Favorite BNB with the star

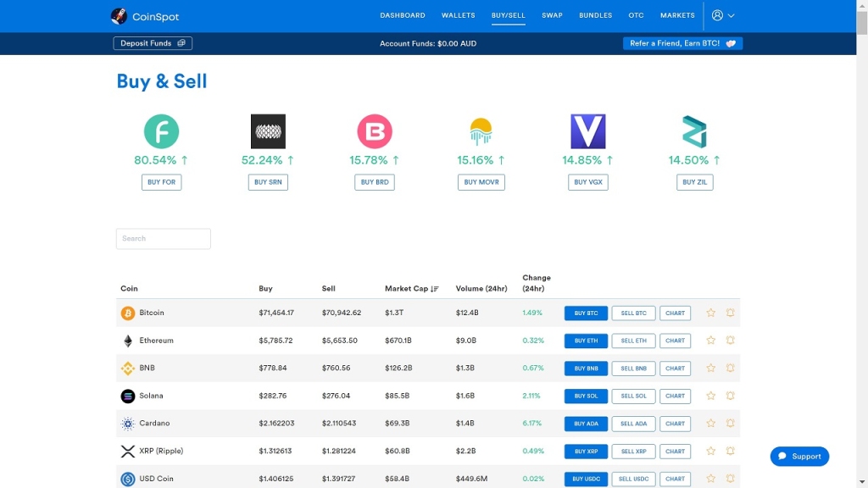[x=711, y=368]
